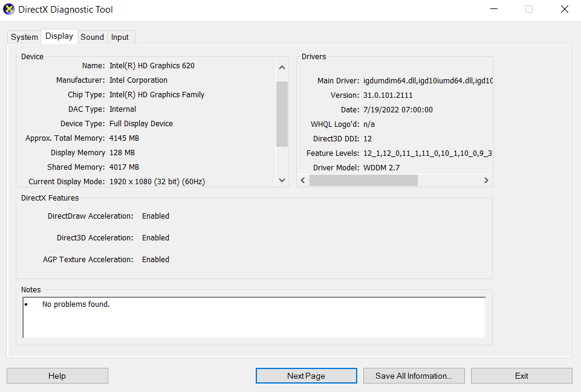Open the Sound tab
Viewport: 581px width, 392px height.
click(x=93, y=37)
